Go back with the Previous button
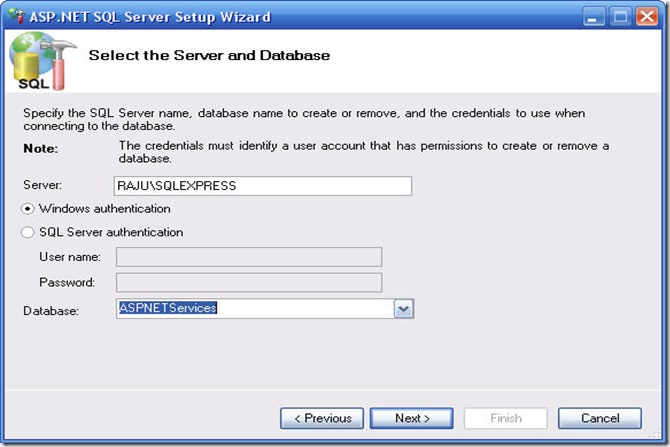Viewport: 670px width, 447px height. (x=322, y=418)
